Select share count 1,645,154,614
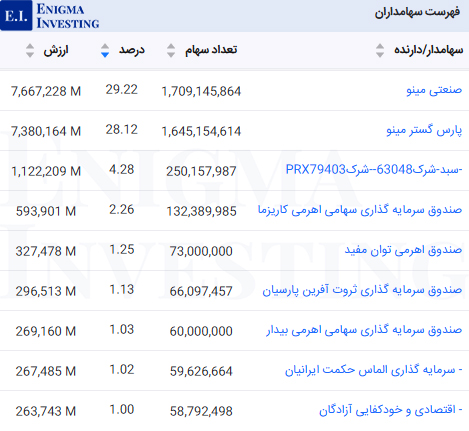This screenshot has height=431, width=469. (x=201, y=131)
